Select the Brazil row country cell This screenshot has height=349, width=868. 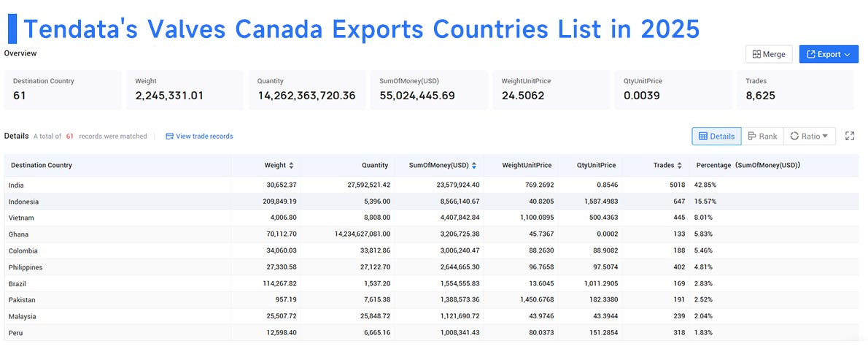tap(117, 283)
